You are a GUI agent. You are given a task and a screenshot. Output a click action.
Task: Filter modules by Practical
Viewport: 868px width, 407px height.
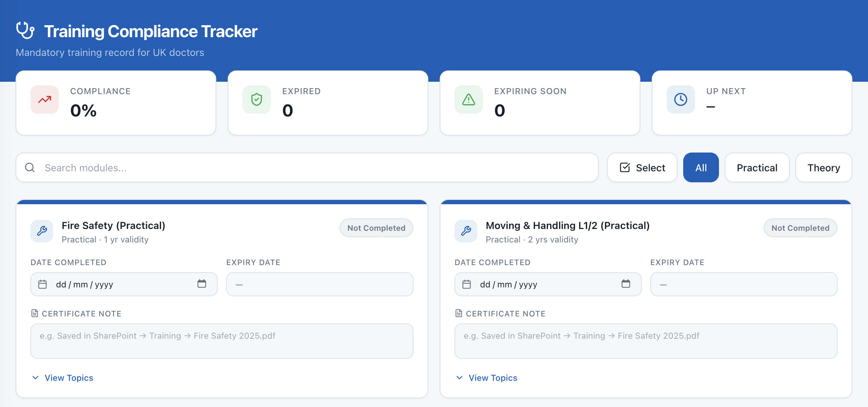click(757, 167)
